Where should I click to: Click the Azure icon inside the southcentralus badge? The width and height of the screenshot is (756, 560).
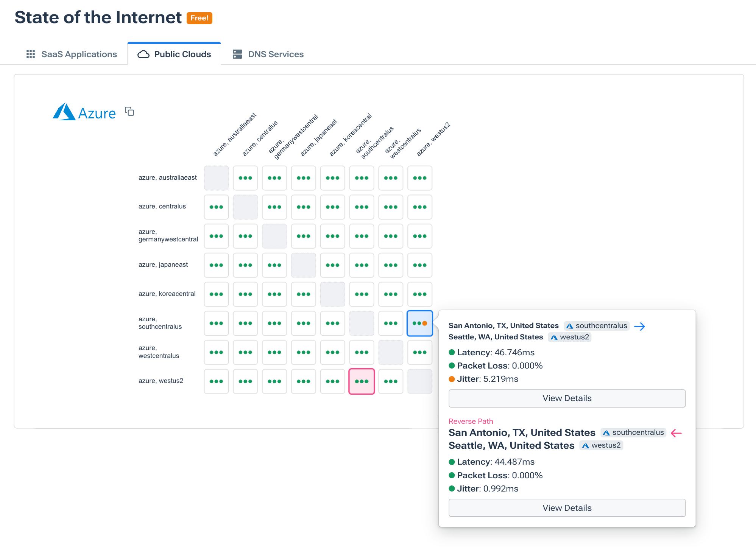click(571, 326)
